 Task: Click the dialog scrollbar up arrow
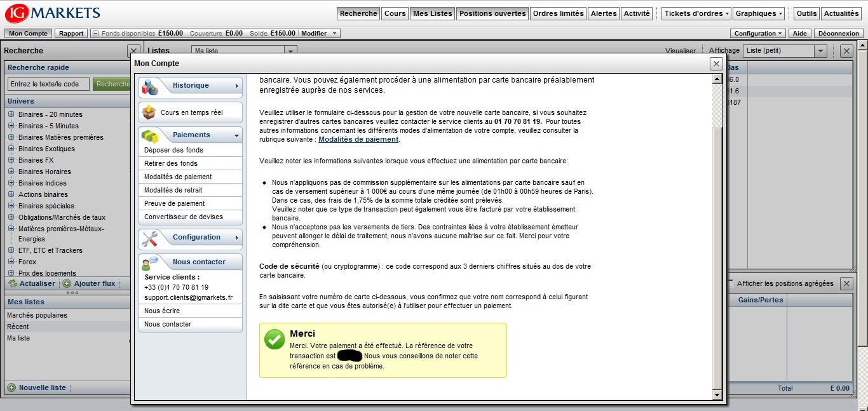point(717,79)
